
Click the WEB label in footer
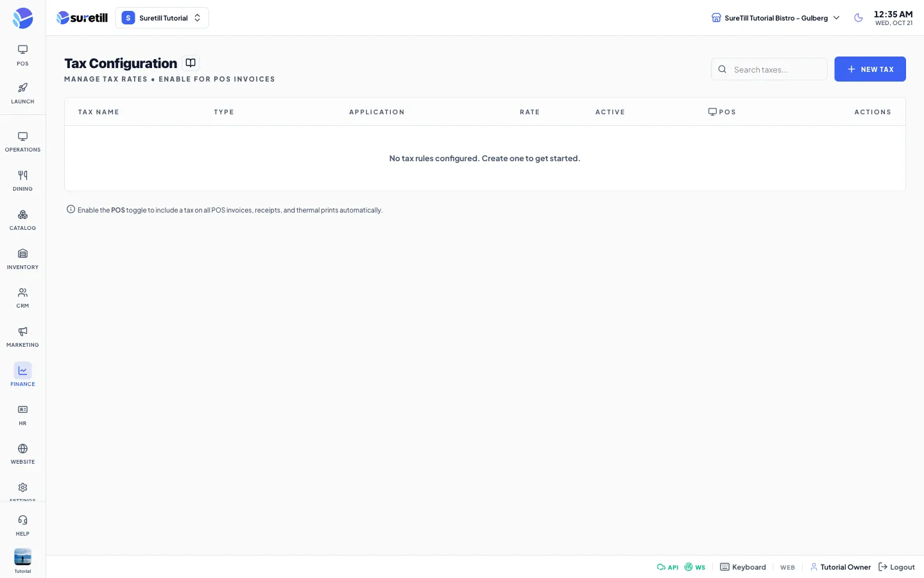point(787,568)
